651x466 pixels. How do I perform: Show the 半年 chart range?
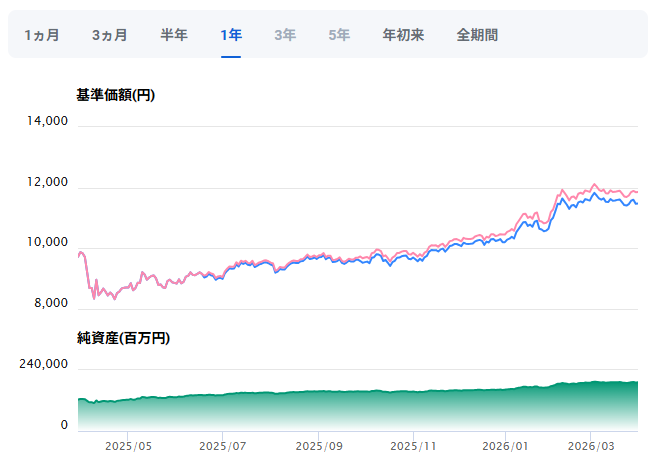pos(174,35)
